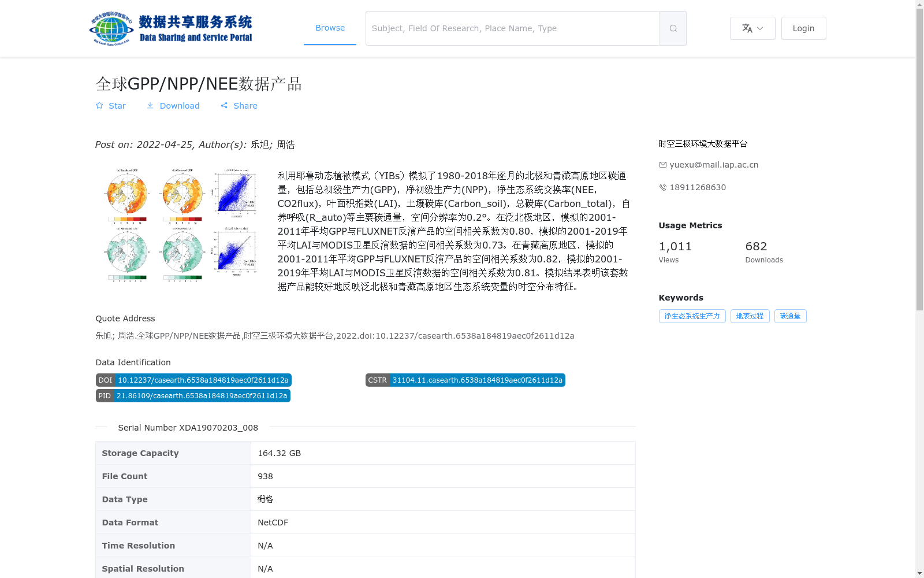Click the scrollbar down arrow
924x578 pixels.
919,573
